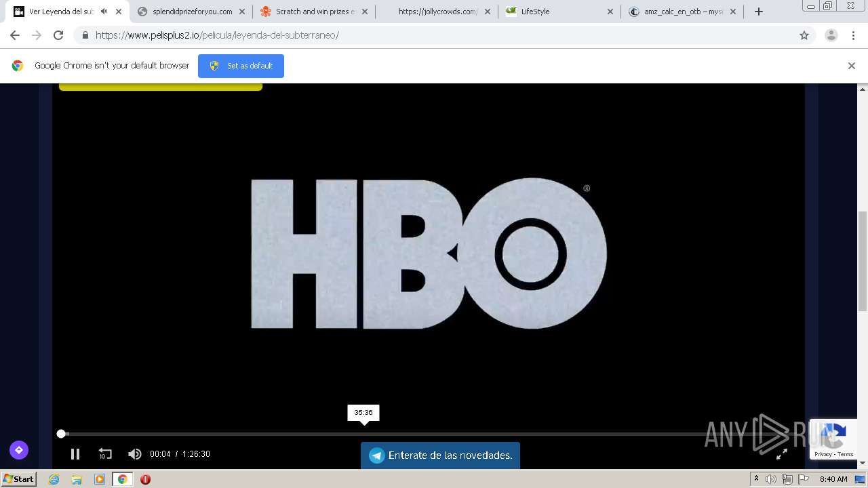Open the Windows Start menu
868x488 pixels.
coord(18,479)
